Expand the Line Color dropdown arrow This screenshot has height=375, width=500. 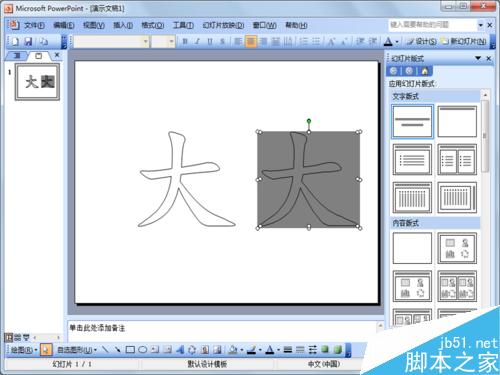click(x=260, y=350)
